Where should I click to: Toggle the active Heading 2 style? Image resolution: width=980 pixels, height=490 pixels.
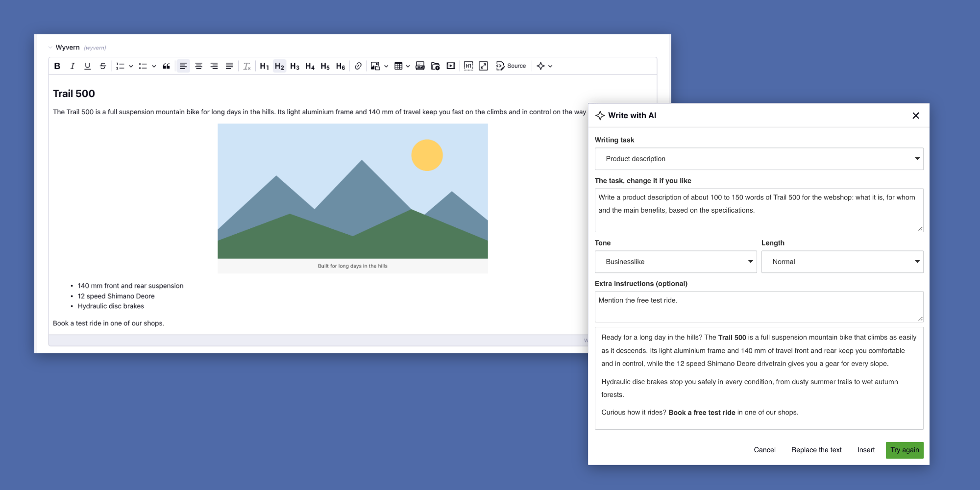(x=280, y=66)
